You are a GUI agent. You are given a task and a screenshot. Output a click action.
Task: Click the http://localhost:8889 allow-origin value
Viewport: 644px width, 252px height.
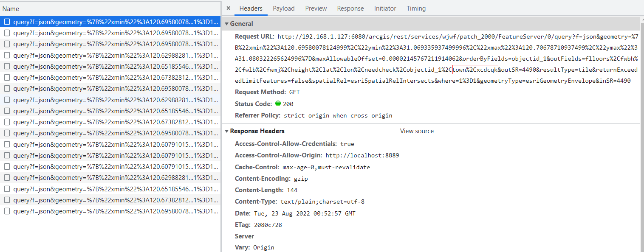[x=362, y=156]
